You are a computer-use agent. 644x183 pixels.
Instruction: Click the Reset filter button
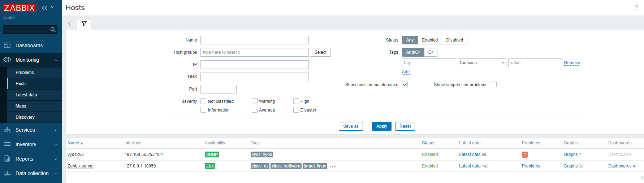tap(405, 126)
